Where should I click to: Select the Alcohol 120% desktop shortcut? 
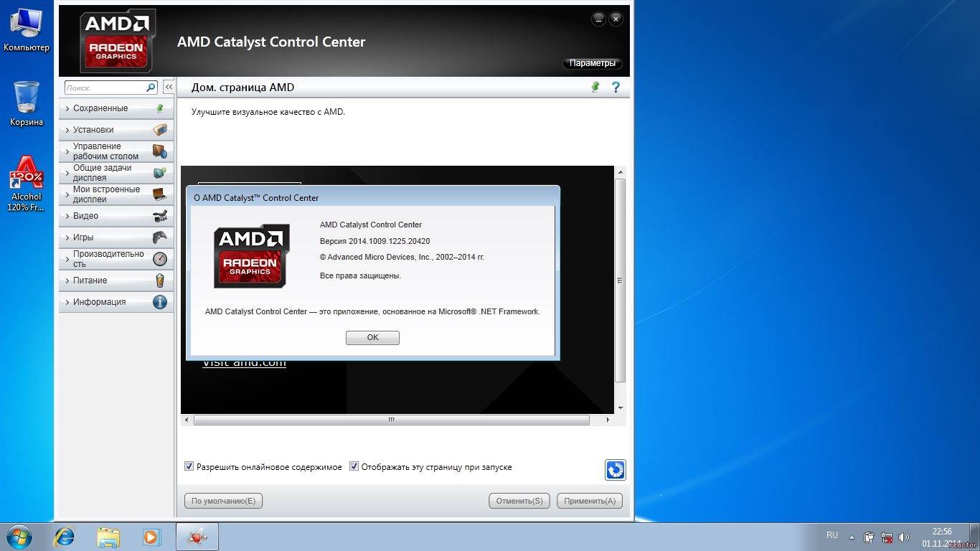(26, 184)
